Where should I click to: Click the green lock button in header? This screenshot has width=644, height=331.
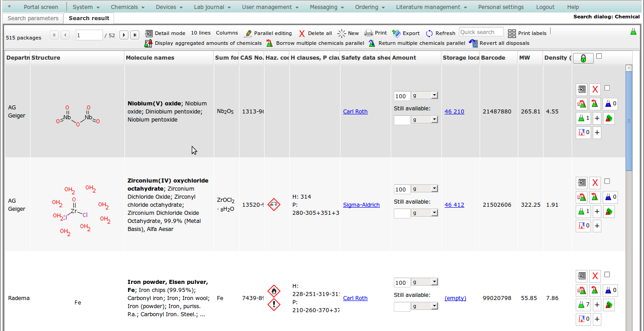[x=583, y=58]
